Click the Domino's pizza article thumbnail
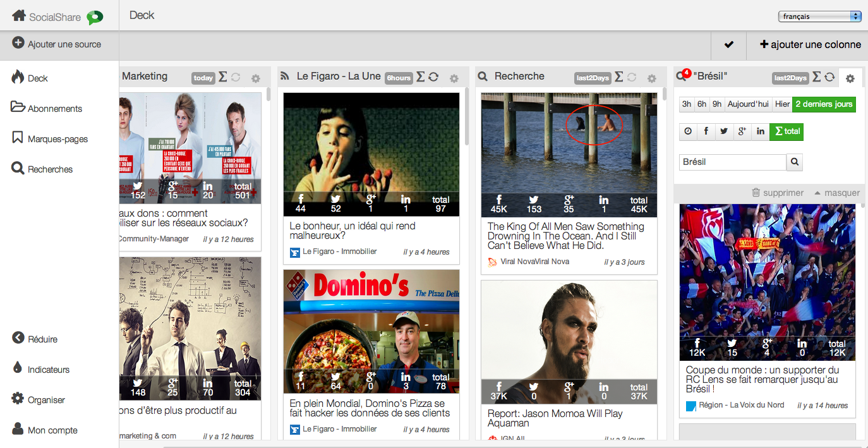Viewport: 868px width, 448px height. pos(371,331)
